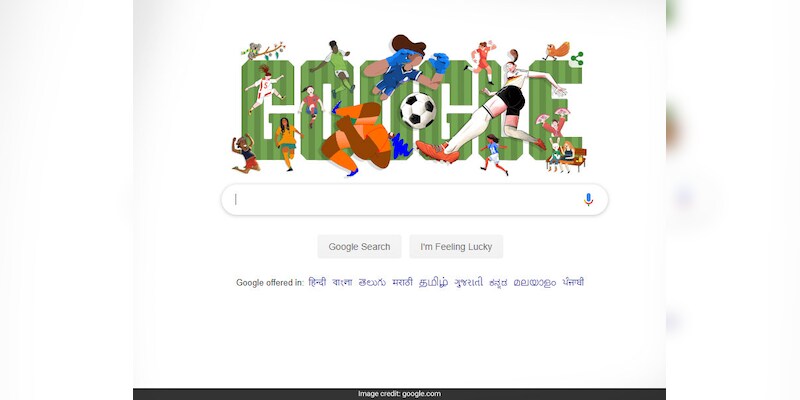Click the orange bird atop the doodle
800x400 pixels.
point(556,51)
